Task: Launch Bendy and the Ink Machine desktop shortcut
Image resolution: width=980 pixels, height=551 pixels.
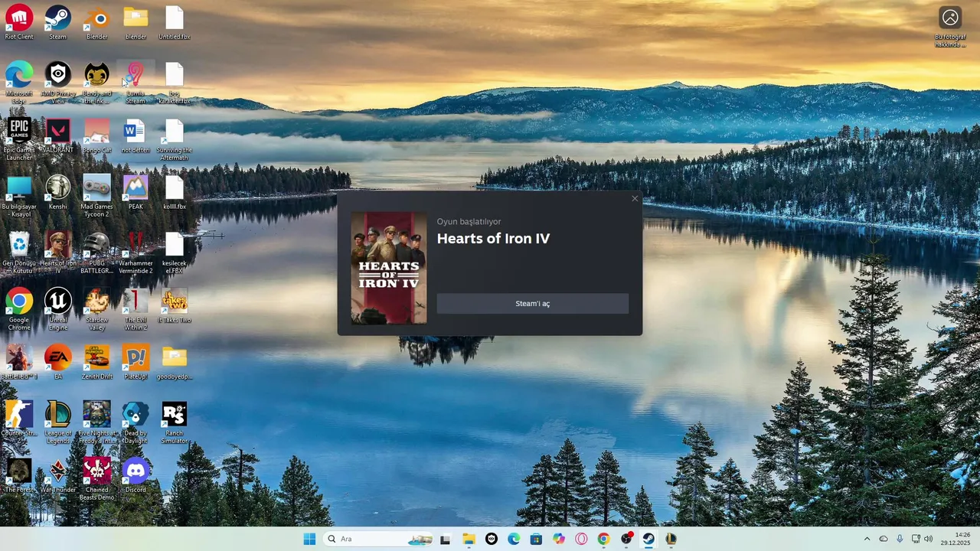Action: click(x=97, y=83)
